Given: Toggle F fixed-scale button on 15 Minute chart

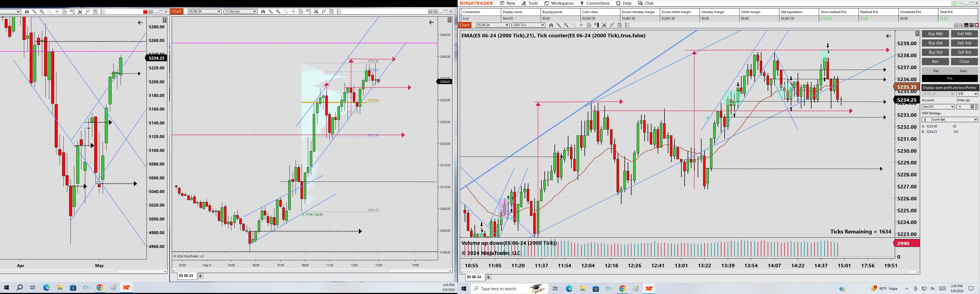Looking at the screenshot, I should coord(449,20).
